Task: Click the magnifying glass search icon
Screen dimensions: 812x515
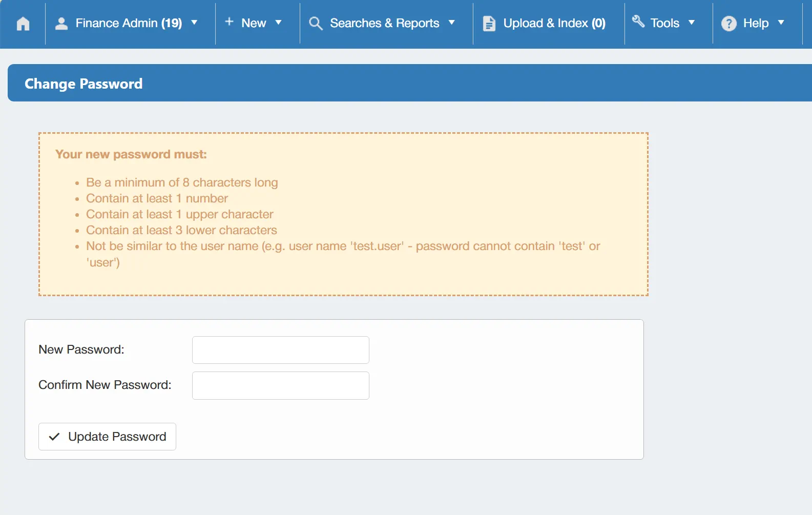Action: click(316, 24)
